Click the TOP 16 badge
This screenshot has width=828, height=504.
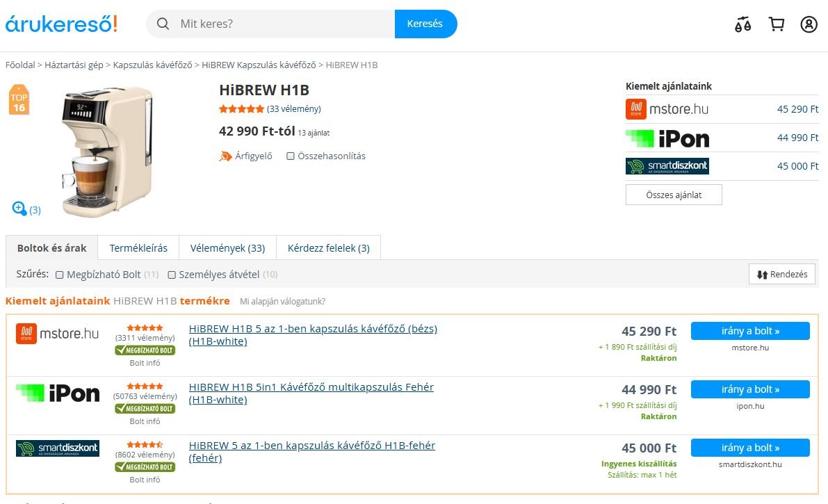tap(19, 99)
